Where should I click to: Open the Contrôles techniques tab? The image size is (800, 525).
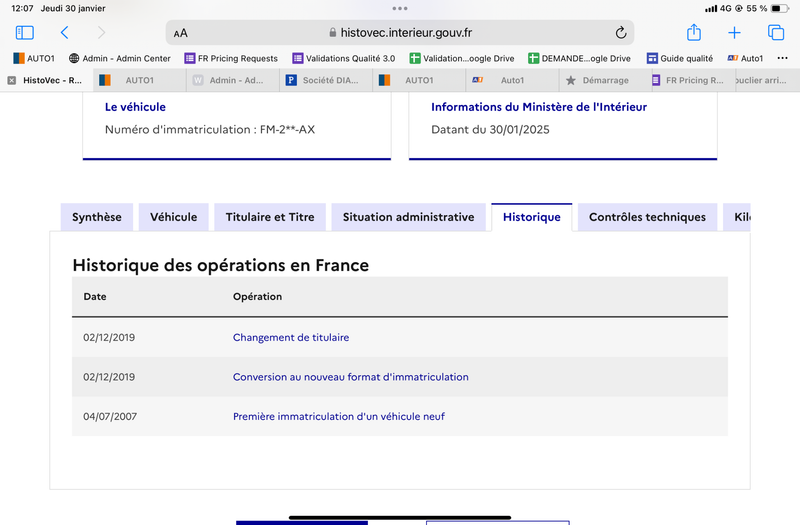[x=647, y=217]
